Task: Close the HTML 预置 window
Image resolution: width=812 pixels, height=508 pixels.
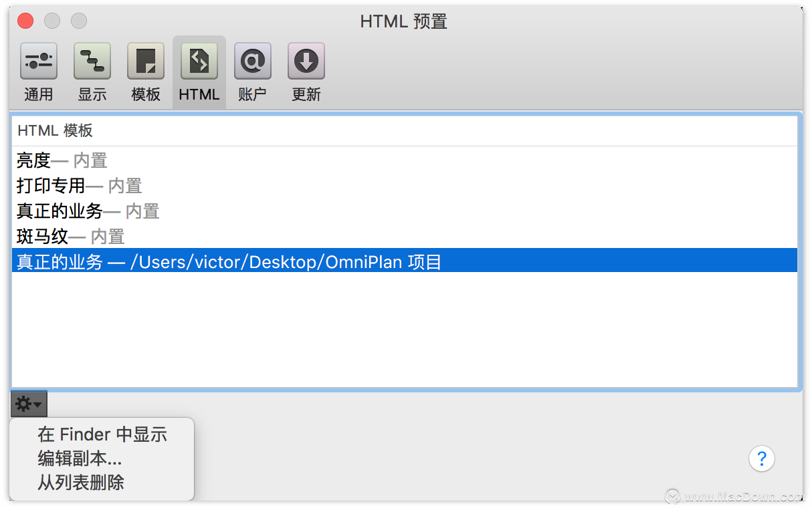Action: (25, 21)
